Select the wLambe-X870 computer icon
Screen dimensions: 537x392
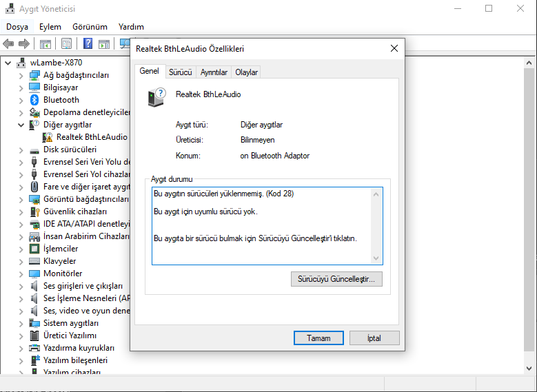tap(21, 63)
